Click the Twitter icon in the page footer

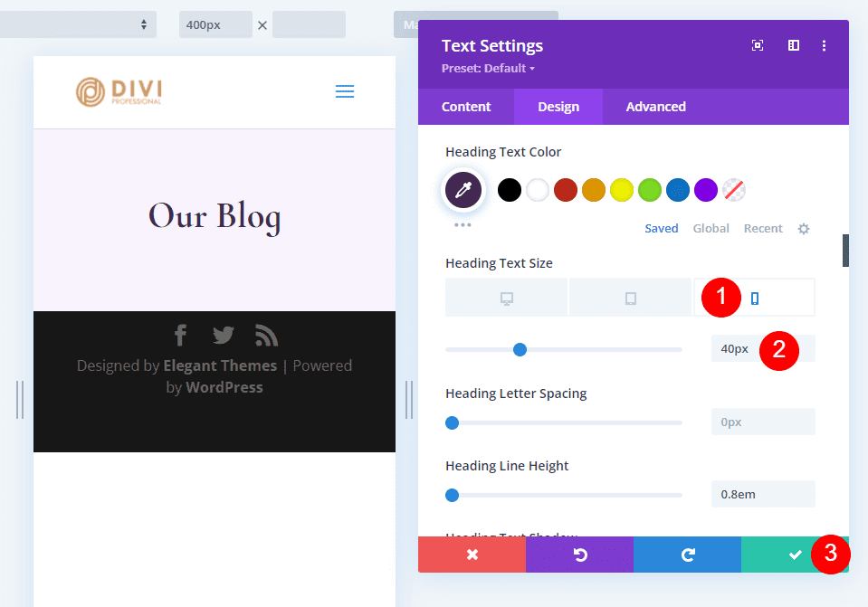[223, 335]
